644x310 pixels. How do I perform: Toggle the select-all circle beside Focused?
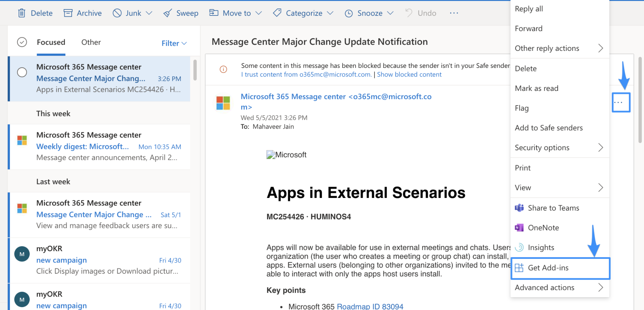click(22, 42)
